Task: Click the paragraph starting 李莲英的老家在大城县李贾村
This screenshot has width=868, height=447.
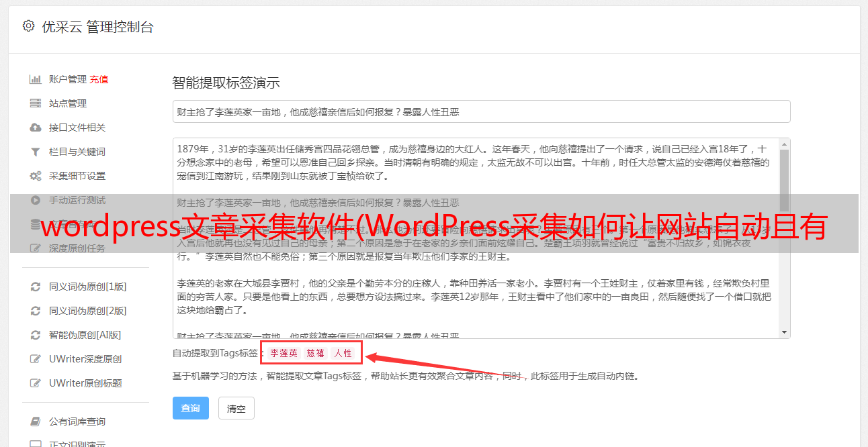Action: (474, 296)
